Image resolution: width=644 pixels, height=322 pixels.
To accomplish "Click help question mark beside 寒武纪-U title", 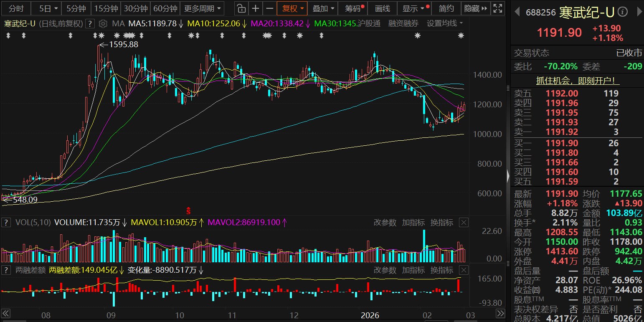I will click(x=91, y=24).
